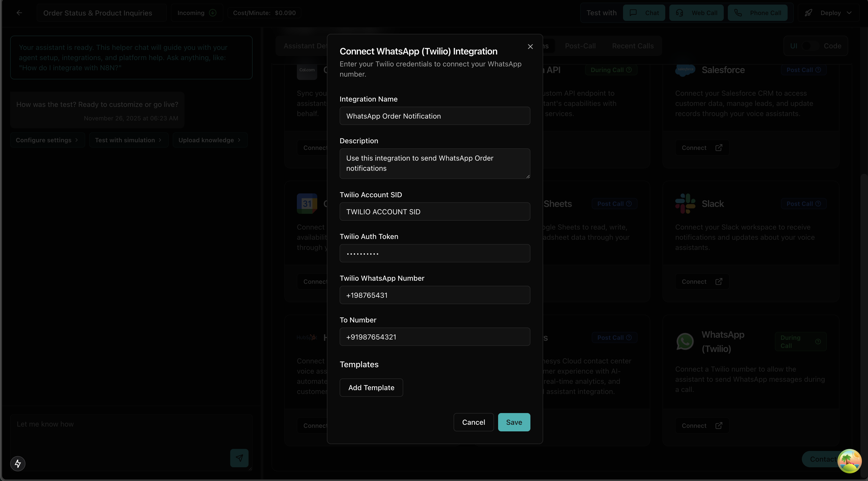Click the send message arrow in the chat box
The width and height of the screenshot is (868, 481).
tap(239, 458)
